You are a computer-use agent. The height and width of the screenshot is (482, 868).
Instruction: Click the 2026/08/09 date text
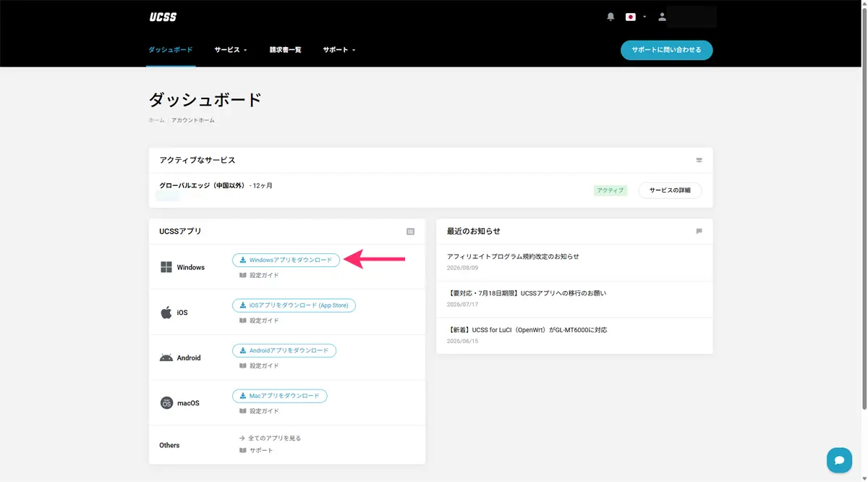(462, 268)
